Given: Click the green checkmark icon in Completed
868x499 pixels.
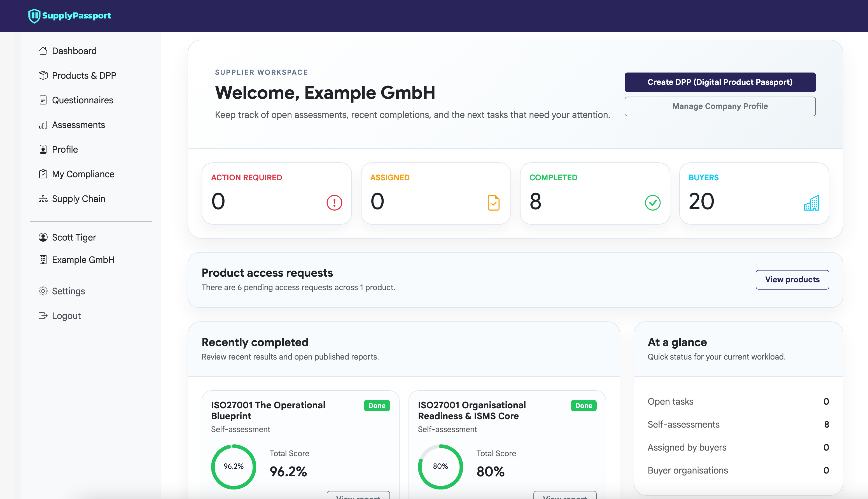Looking at the screenshot, I should click(x=652, y=202).
